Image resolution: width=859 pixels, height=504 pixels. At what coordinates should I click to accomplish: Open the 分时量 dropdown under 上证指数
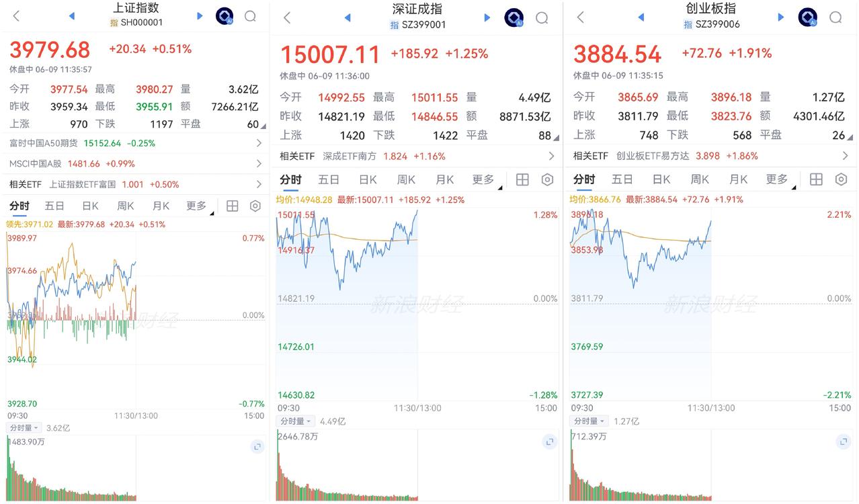pos(24,427)
